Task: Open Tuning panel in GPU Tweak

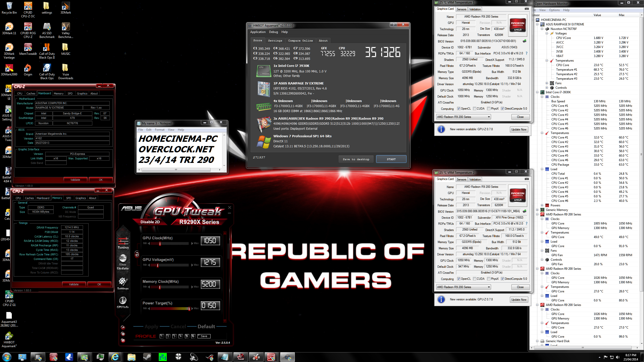Action: click(123, 243)
